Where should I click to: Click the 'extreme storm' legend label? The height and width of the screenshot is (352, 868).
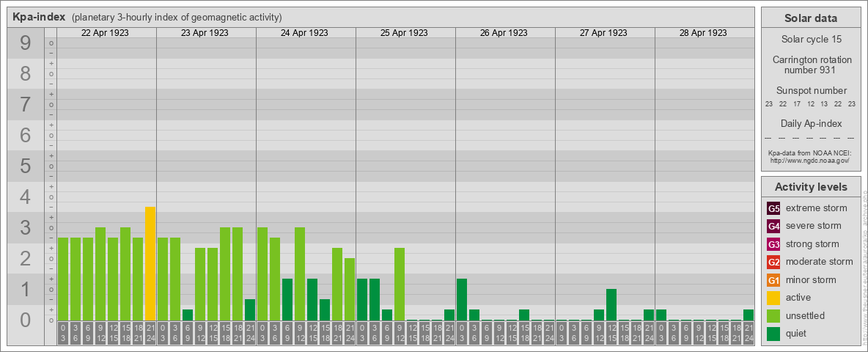point(817,208)
